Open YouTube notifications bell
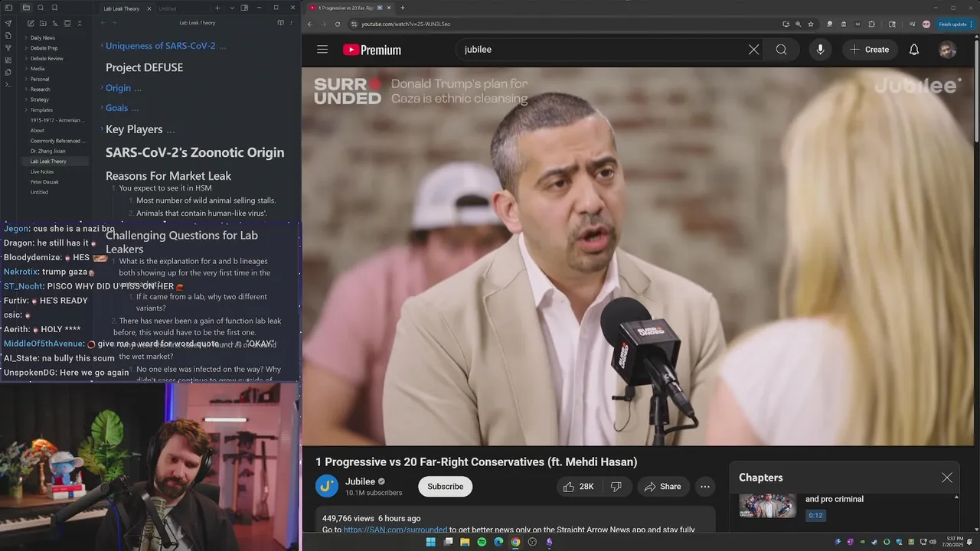 coord(914,50)
